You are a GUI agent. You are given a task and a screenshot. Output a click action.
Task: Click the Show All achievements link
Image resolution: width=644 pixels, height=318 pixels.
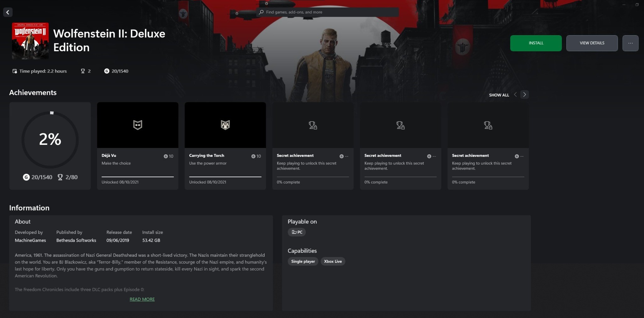click(499, 95)
